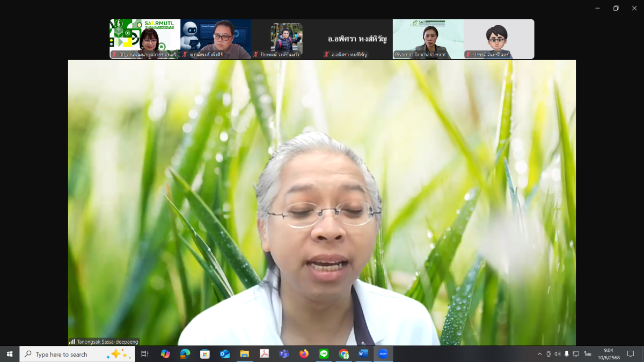Launch Microsoft Copilot from the taskbar
644x362 pixels.
tap(165, 354)
